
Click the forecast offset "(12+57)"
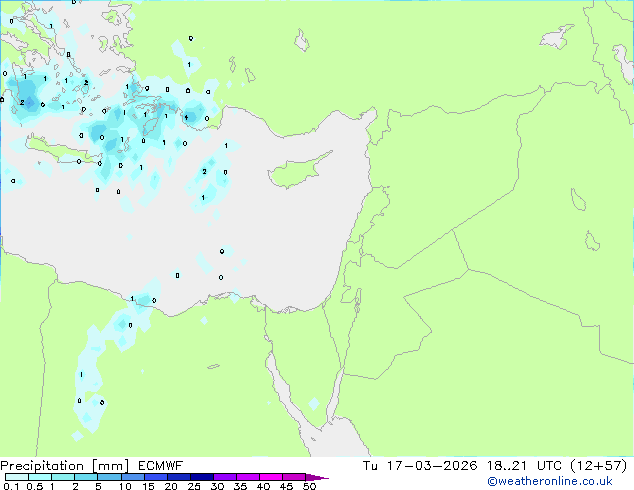[x=599, y=466]
